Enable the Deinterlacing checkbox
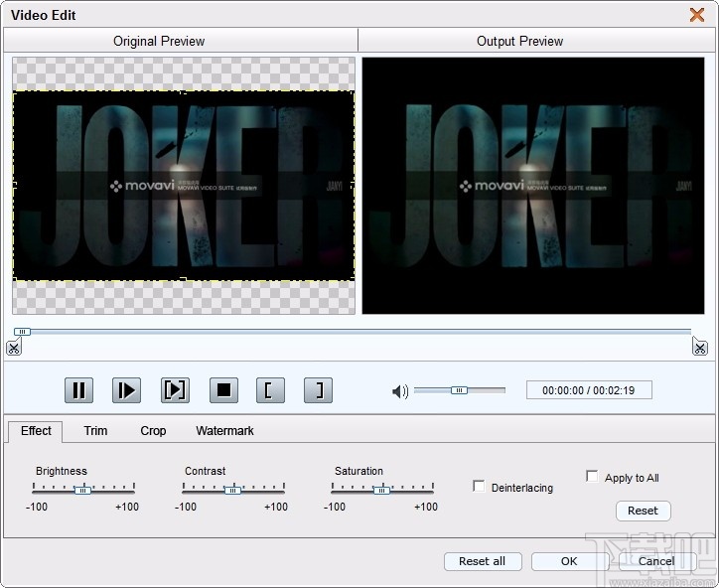The image size is (719, 588). click(x=480, y=487)
